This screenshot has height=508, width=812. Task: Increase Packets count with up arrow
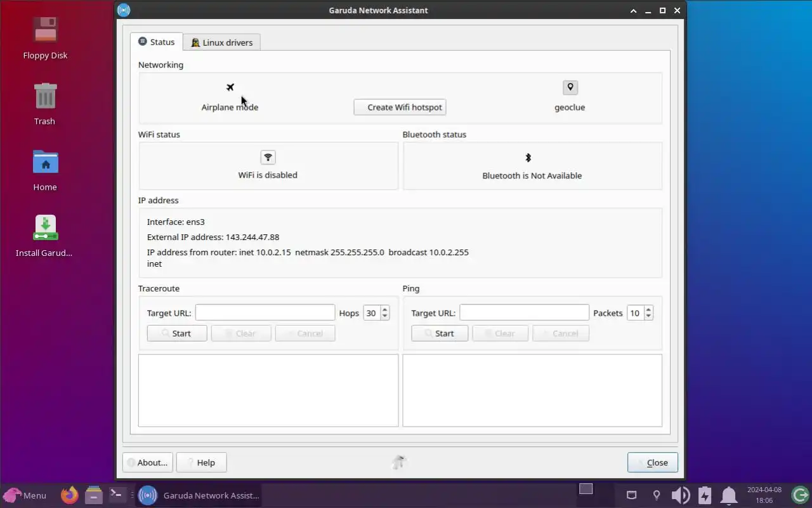[x=648, y=309]
